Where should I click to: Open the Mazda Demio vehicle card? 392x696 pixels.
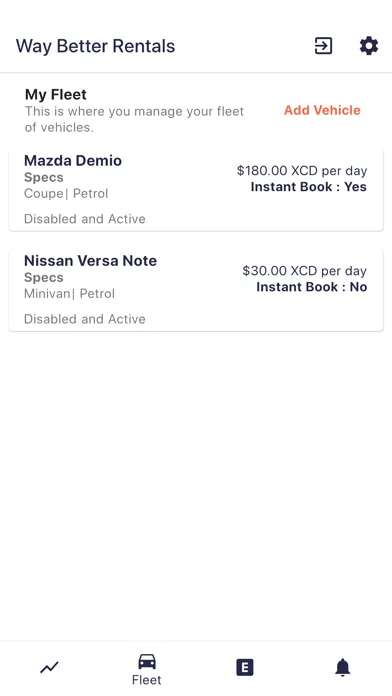point(196,190)
